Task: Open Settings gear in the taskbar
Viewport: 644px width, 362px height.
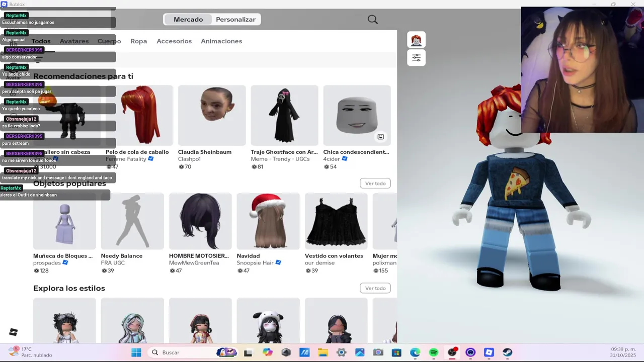Action: [x=341, y=352]
